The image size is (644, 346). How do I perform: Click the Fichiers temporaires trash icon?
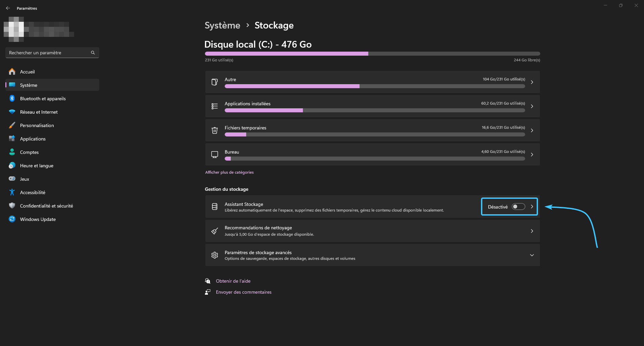pyautogui.click(x=215, y=130)
